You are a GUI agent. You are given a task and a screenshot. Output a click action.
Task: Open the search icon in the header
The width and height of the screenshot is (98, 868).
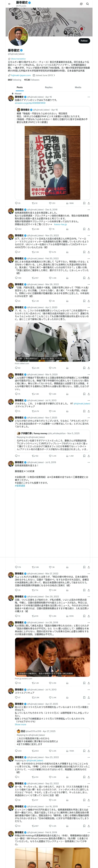(x=88, y=4)
